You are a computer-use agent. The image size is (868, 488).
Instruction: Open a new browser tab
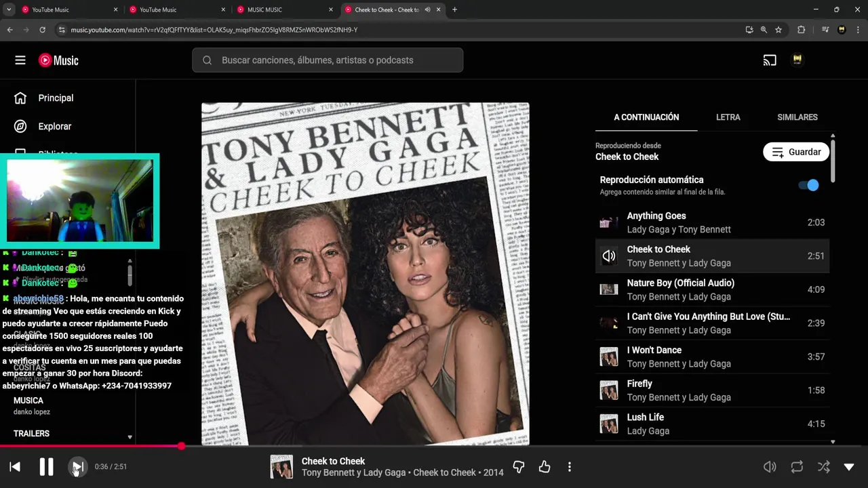tap(454, 9)
